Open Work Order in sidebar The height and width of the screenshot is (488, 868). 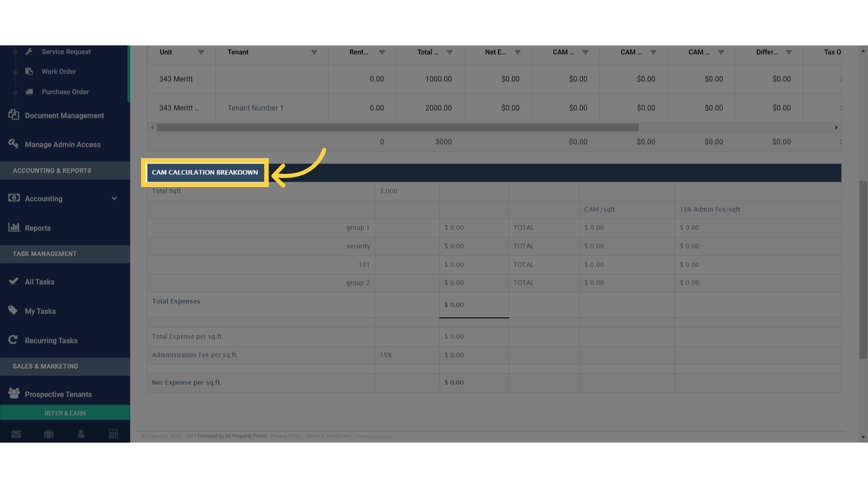pos(59,72)
